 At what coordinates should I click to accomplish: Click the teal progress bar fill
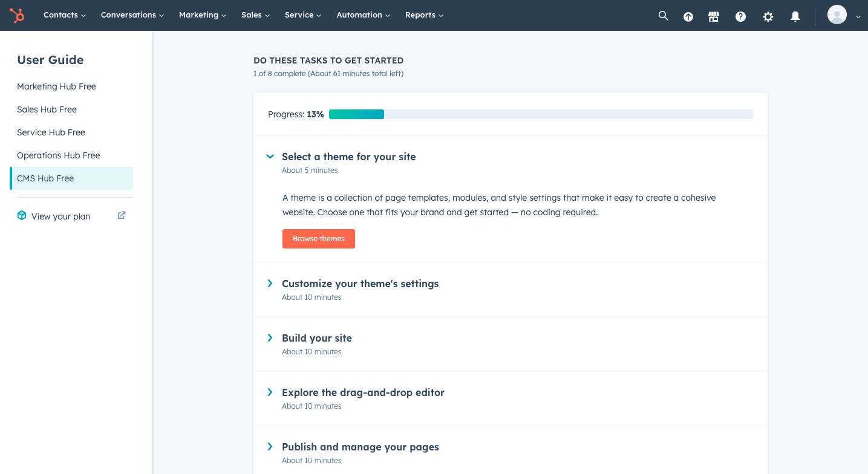356,114
